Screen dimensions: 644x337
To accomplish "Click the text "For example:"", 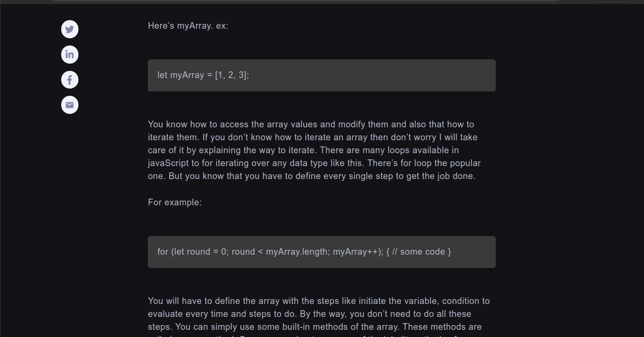I will (x=175, y=202).
